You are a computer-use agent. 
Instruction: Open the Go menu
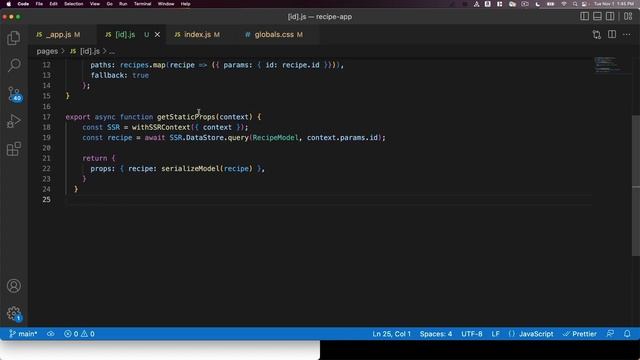point(109,4)
